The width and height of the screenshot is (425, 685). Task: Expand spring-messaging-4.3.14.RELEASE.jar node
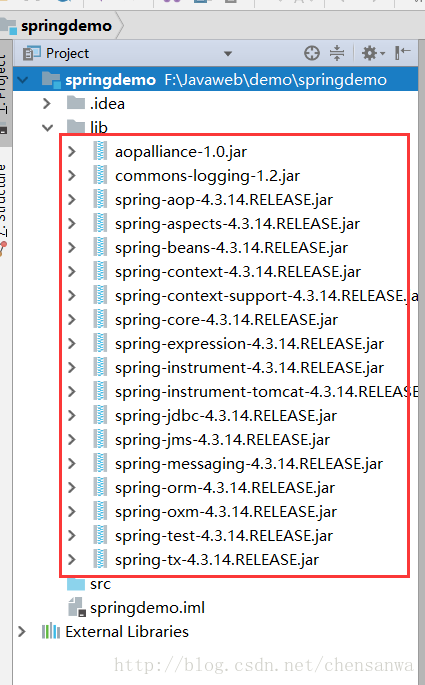coord(72,464)
